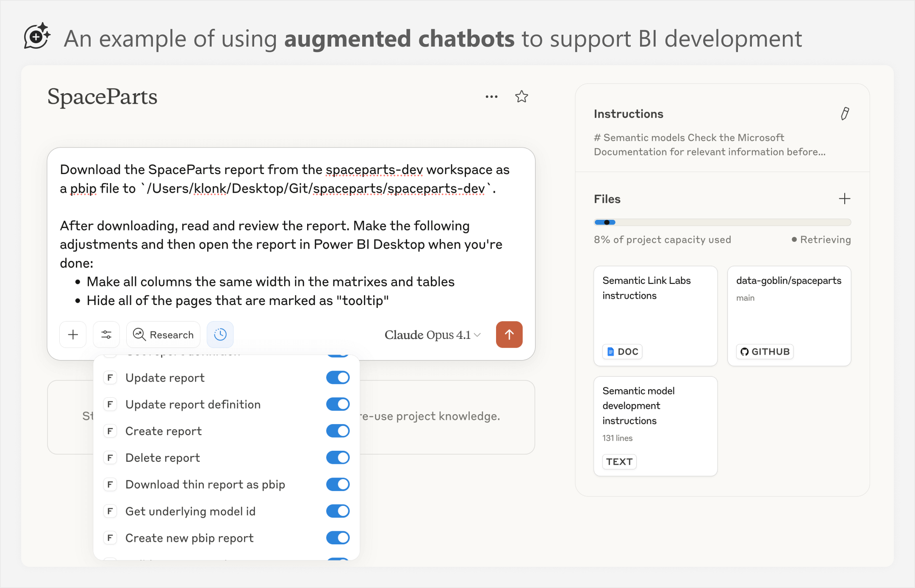Toggle Download thin report as pbip switch
Screen dimensions: 915x588
tap(338, 484)
